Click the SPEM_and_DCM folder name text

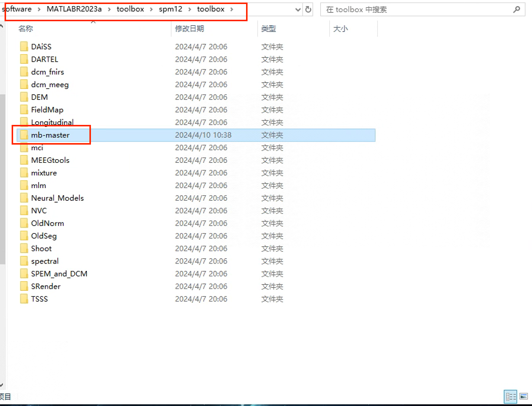click(x=59, y=274)
